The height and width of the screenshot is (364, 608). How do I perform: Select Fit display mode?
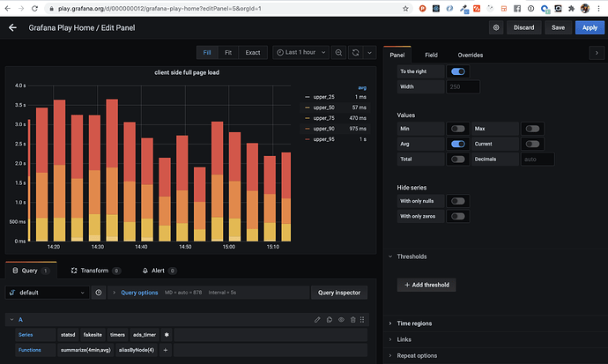pyautogui.click(x=228, y=52)
